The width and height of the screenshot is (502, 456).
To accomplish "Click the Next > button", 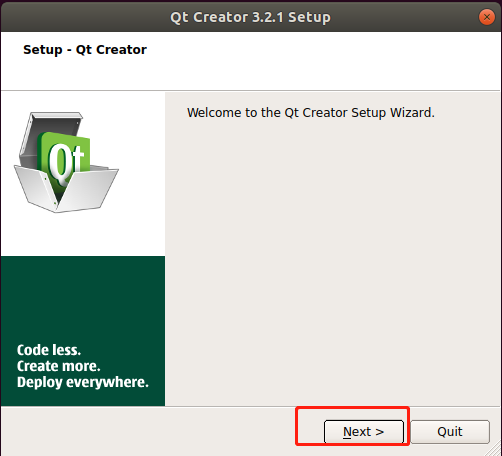I will click(x=364, y=432).
